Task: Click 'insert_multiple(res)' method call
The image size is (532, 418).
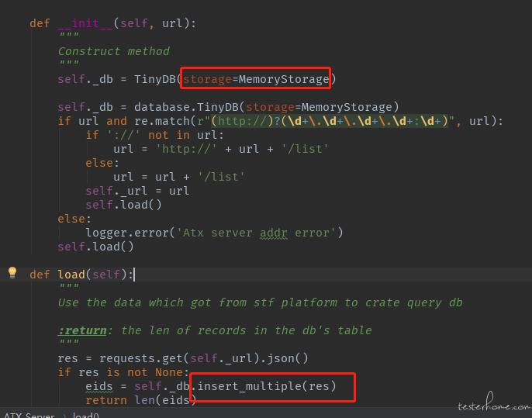Action: [267, 386]
